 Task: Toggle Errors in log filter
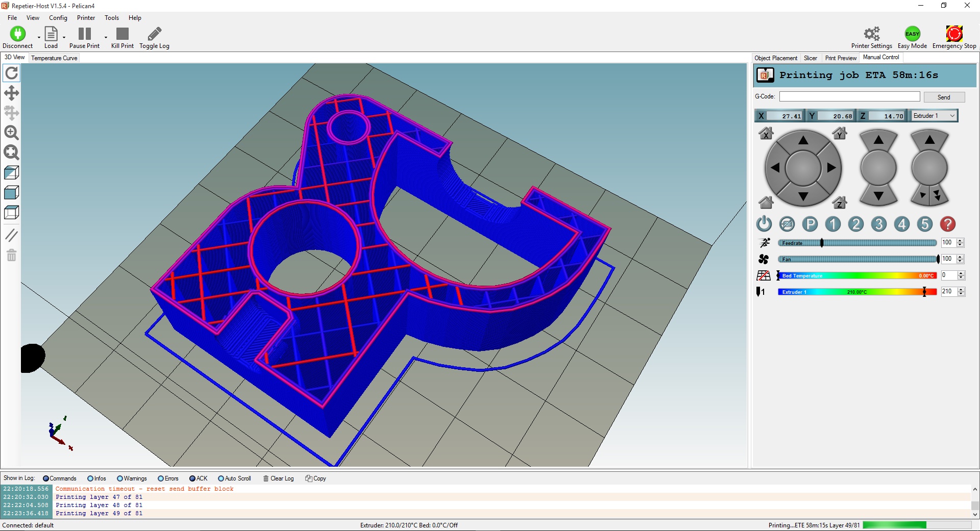pos(168,478)
